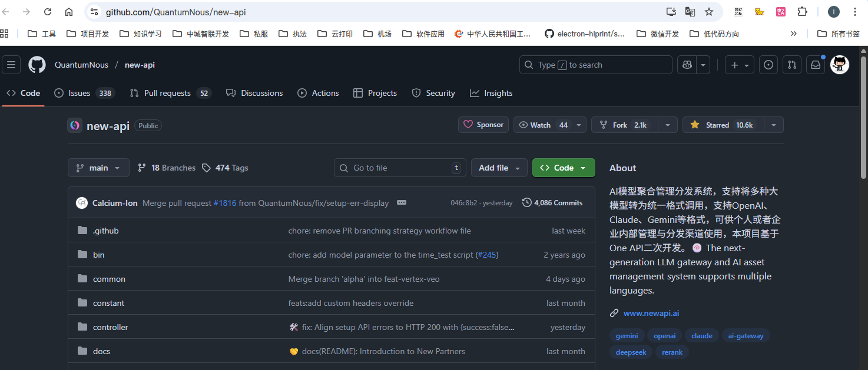View the 18 Branches link
Viewport: 868px width, 370px height.
pos(167,168)
